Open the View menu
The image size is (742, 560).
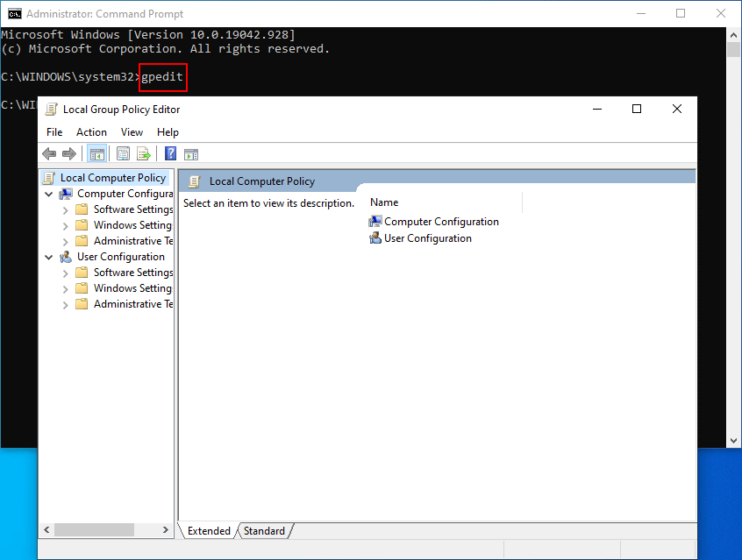132,132
